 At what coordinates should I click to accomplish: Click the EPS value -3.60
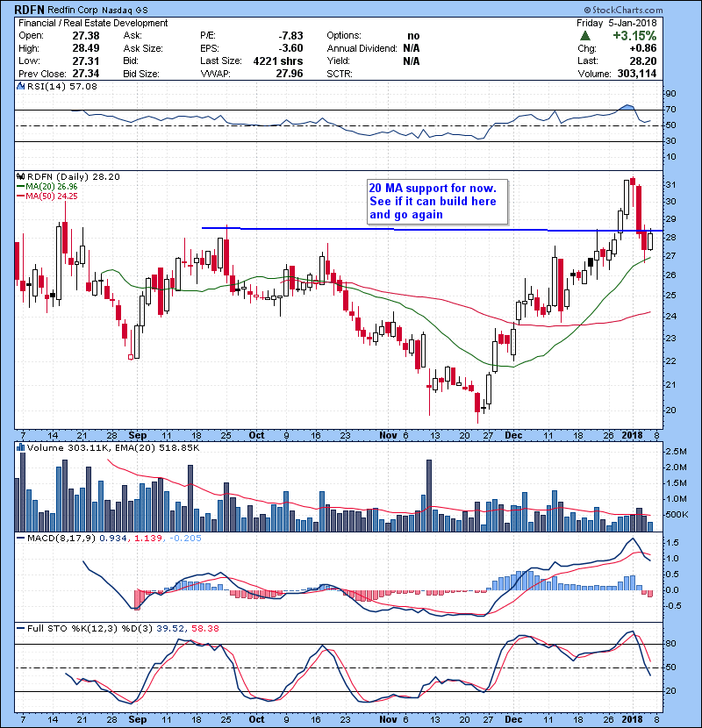[290, 48]
